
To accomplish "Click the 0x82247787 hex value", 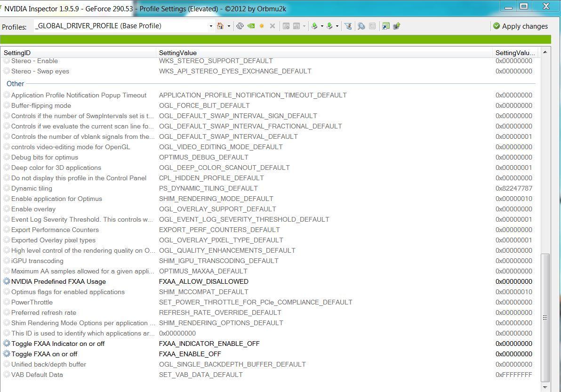I will tap(514, 188).
